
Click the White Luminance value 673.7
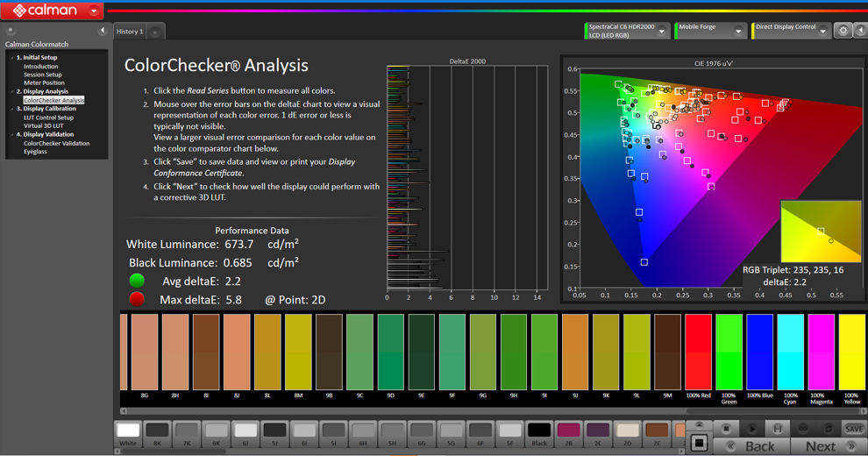click(x=238, y=244)
